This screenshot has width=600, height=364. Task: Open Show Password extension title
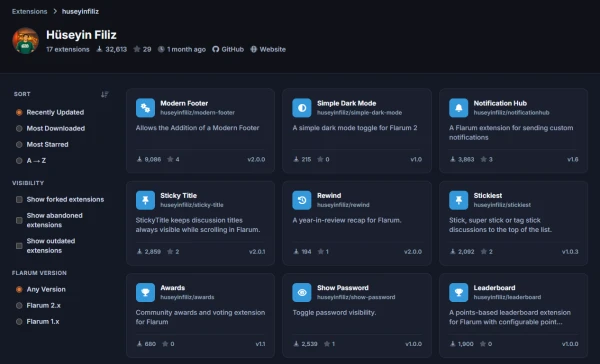point(342,288)
